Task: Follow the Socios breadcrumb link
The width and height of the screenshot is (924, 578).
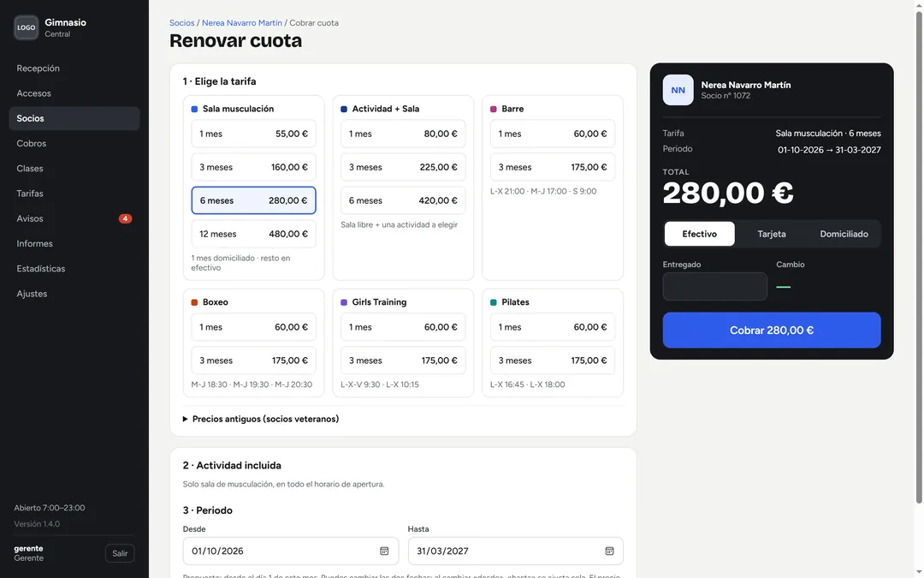Action: coord(181,23)
